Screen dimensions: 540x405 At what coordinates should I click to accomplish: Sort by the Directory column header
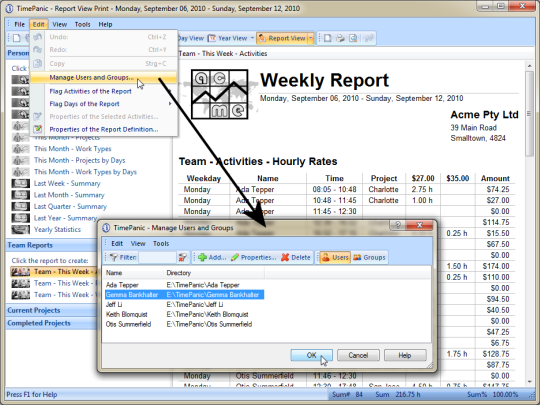(215, 273)
